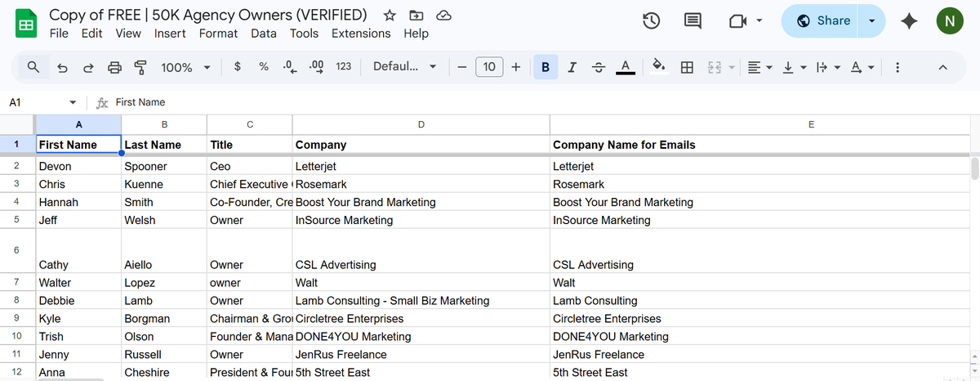This screenshot has height=381, width=980.
Task: Click the search menus magnifier icon
Action: point(33,67)
